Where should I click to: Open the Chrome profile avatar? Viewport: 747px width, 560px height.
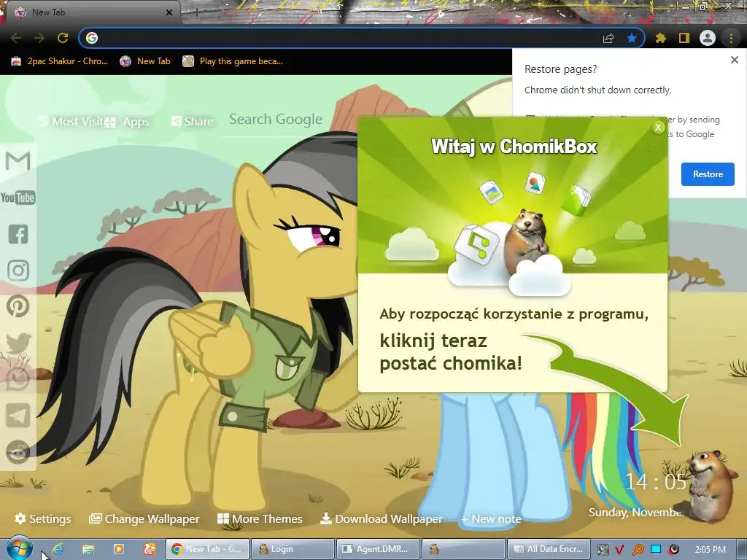click(708, 38)
